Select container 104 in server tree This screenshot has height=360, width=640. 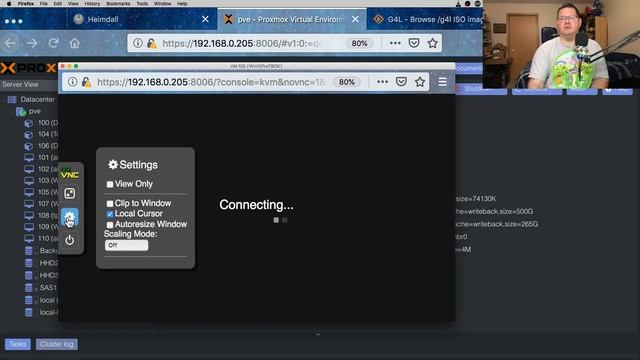[x=47, y=134]
